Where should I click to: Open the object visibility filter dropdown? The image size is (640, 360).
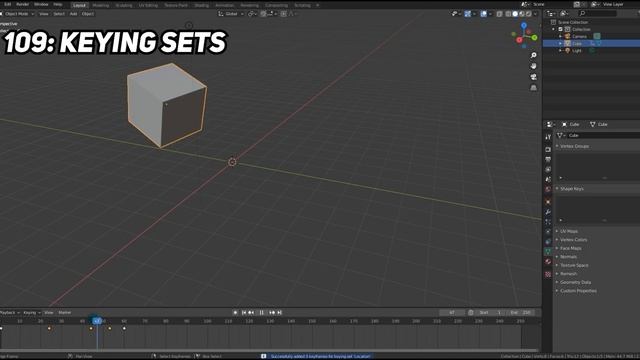click(x=456, y=14)
